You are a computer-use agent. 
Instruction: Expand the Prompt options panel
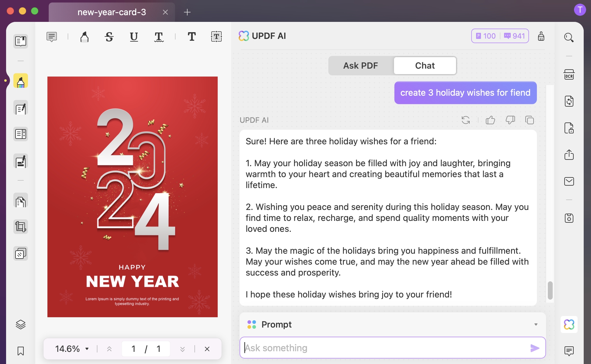point(535,324)
